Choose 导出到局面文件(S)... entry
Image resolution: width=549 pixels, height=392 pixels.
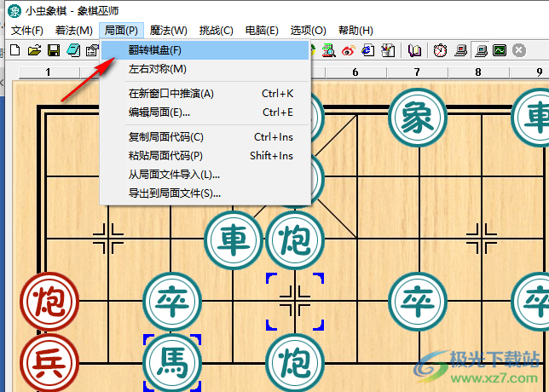tap(205, 193)
